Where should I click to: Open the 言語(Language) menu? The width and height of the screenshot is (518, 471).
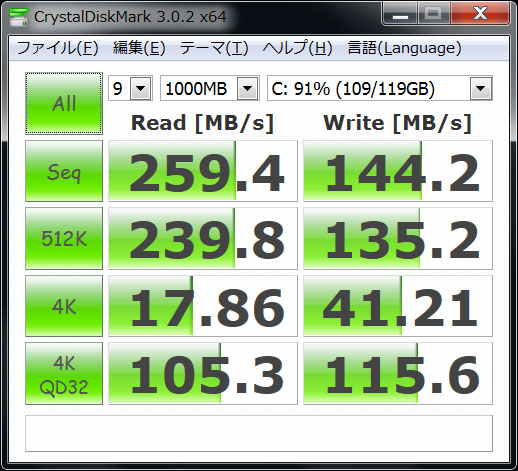[x=404, y=48]
